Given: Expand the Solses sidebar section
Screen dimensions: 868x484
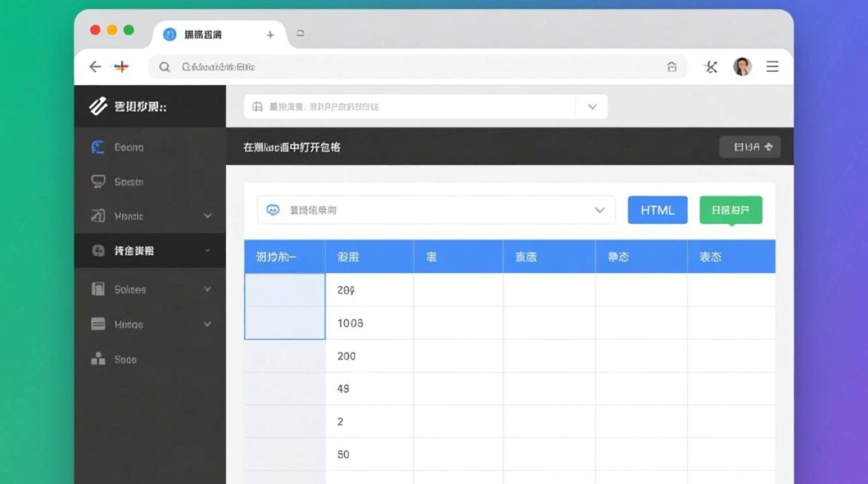Looking at the screenshot, I should coord(207,290).
